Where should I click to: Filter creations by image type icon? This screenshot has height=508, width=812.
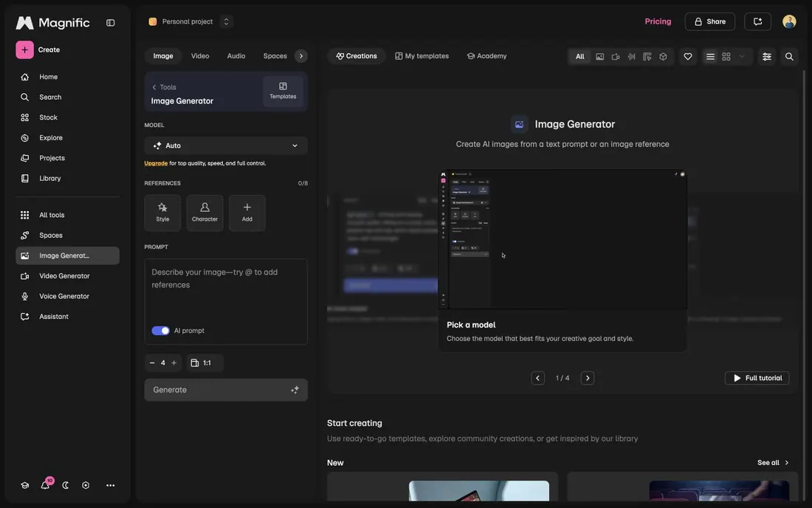pyautogui.click(x=599, y=56)
